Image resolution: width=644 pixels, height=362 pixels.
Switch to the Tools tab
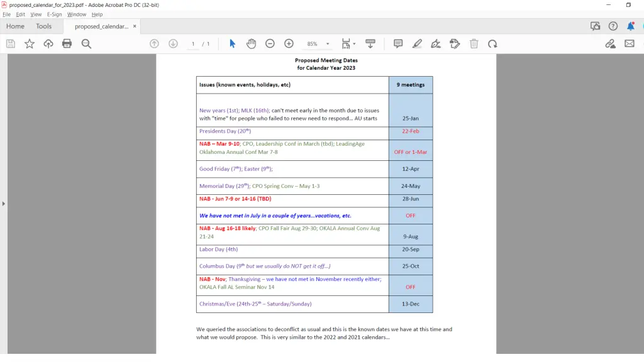click(43, 26)
